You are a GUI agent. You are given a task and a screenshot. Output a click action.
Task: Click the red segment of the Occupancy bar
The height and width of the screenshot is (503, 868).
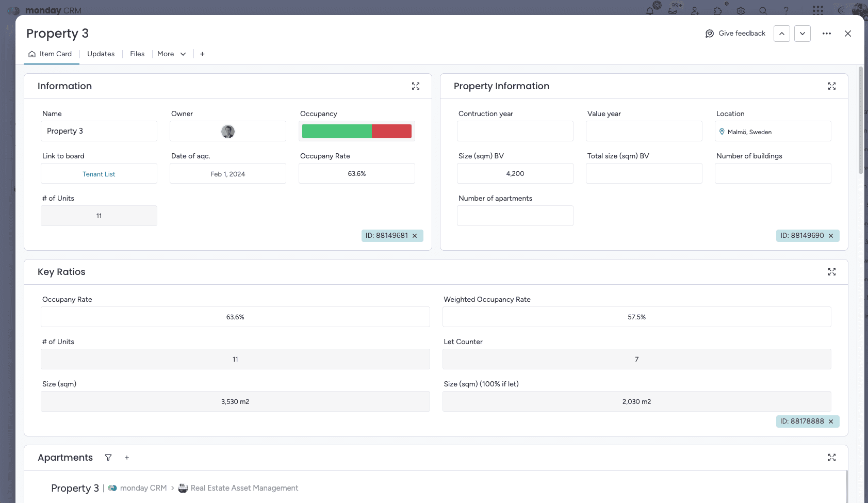tap(392, 132)
